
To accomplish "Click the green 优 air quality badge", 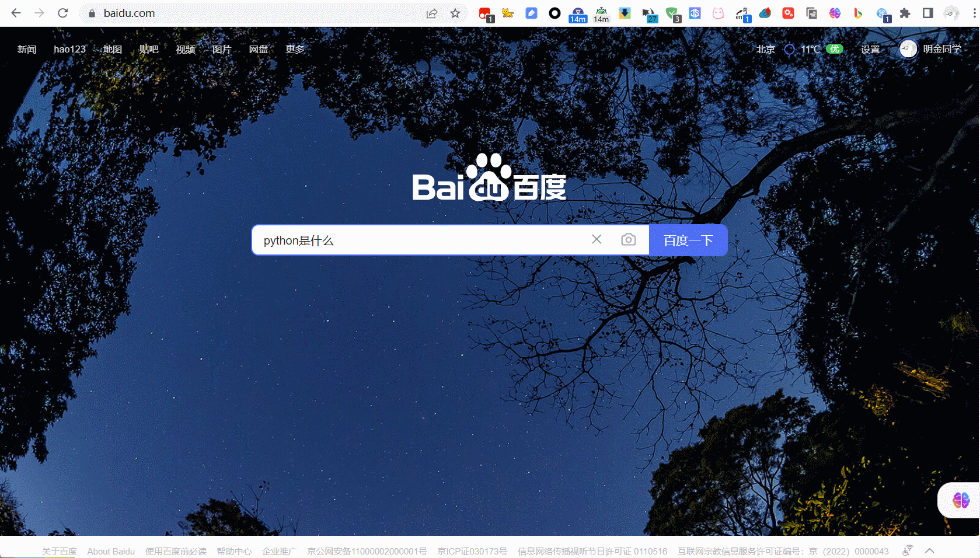I will pos(835,49).
